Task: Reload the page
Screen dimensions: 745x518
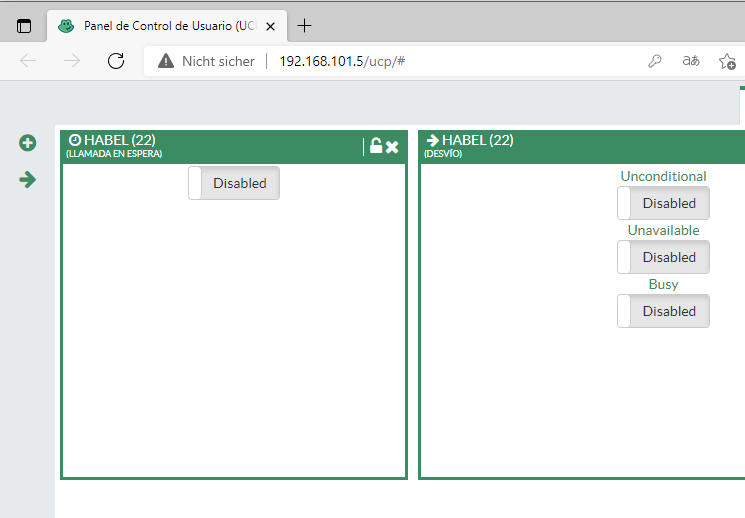Action: tap(116, 61)
